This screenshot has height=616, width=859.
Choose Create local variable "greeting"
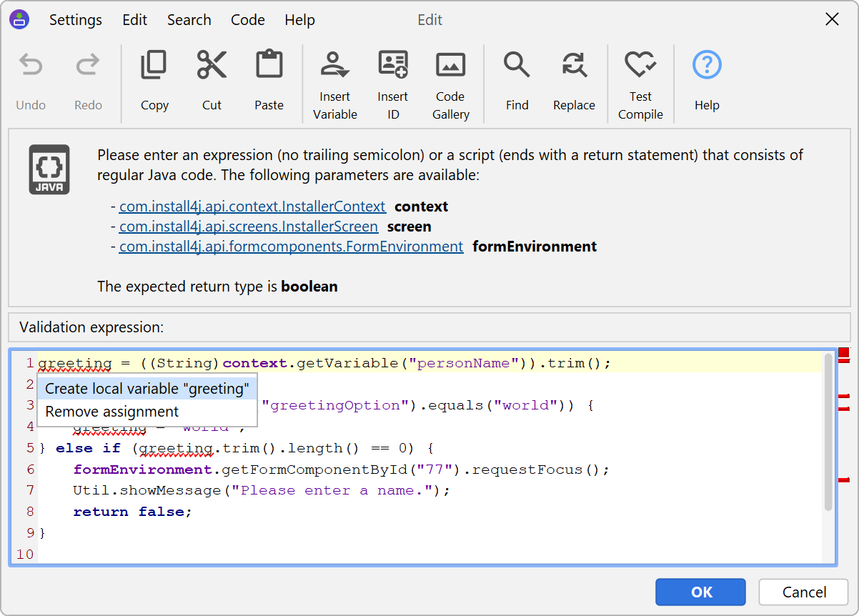pyautogui.click(x=147, y=389)
